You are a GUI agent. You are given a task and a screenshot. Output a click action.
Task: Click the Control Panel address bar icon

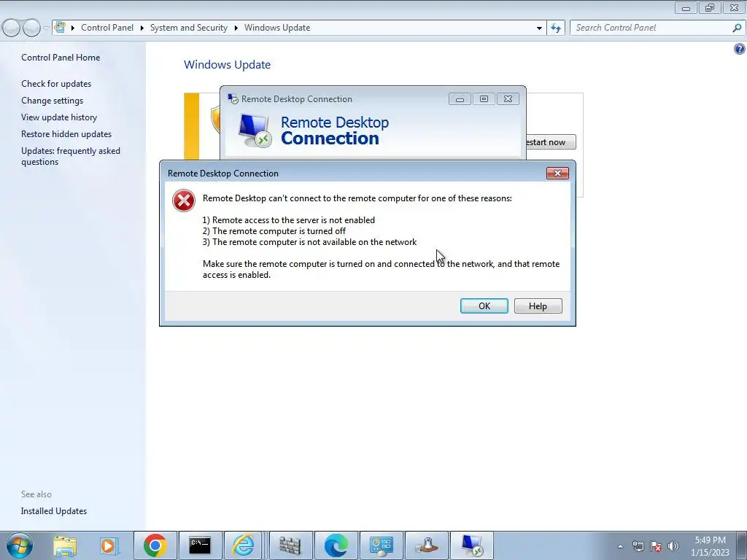pyautogui.click(x=60, y=27)
